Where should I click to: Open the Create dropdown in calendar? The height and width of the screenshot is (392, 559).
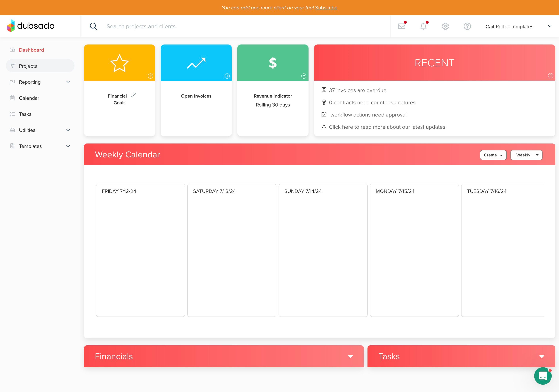click(x=493, y=155)
